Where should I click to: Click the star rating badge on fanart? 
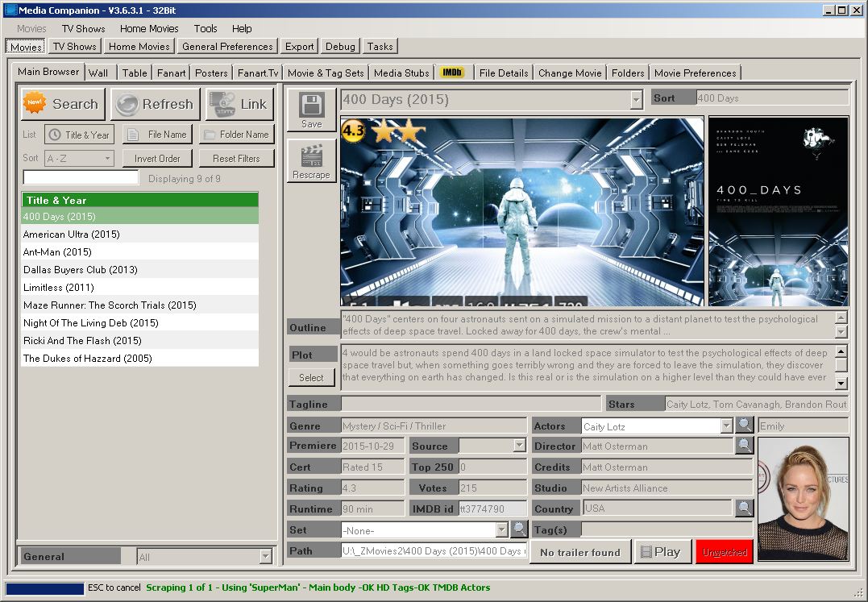pyautogui.click(x=353, y=131)
